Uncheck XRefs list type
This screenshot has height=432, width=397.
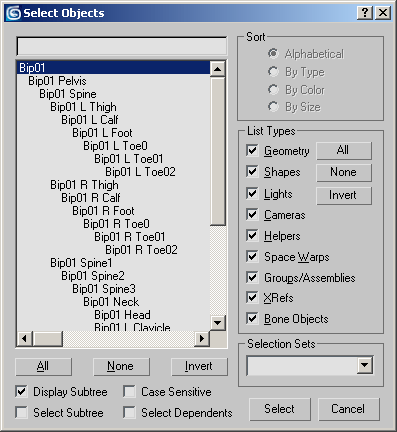[253, 298]
